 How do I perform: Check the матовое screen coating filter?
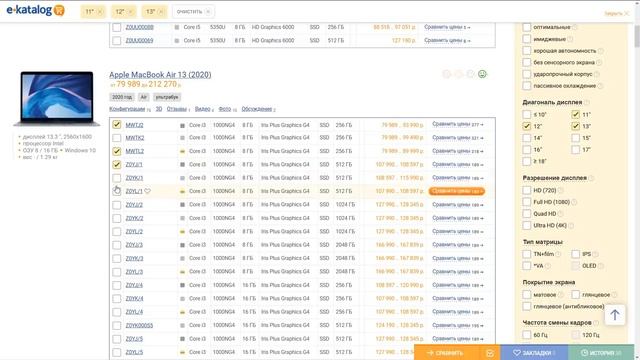[527, 295]
